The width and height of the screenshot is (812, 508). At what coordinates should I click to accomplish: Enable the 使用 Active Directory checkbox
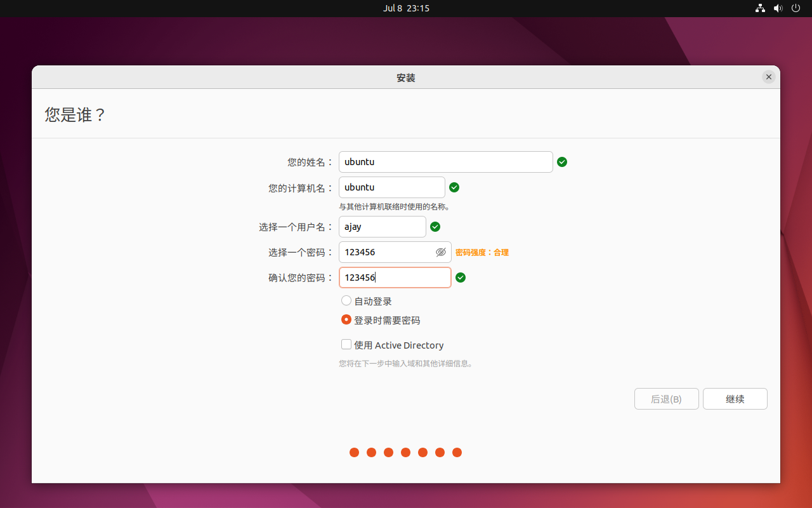346,345
